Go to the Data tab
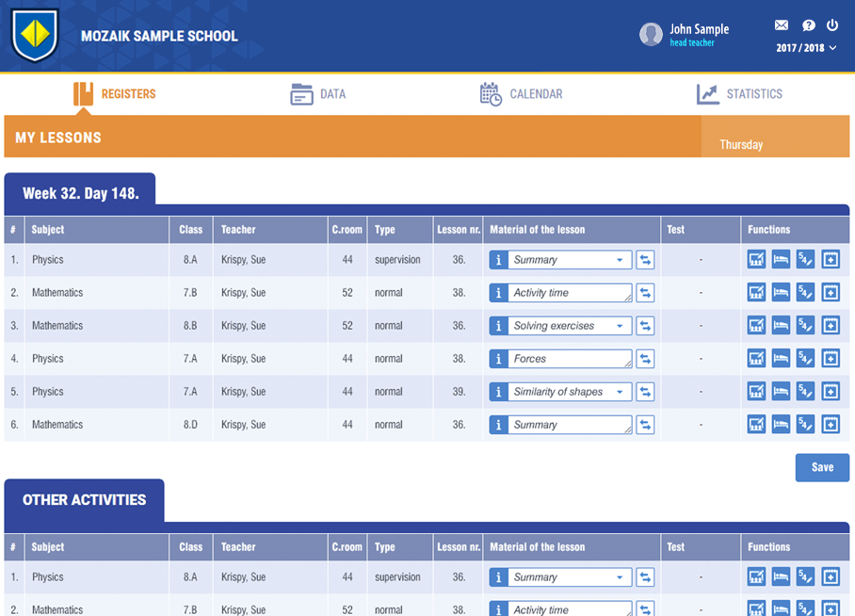 (x=318, y=94)
